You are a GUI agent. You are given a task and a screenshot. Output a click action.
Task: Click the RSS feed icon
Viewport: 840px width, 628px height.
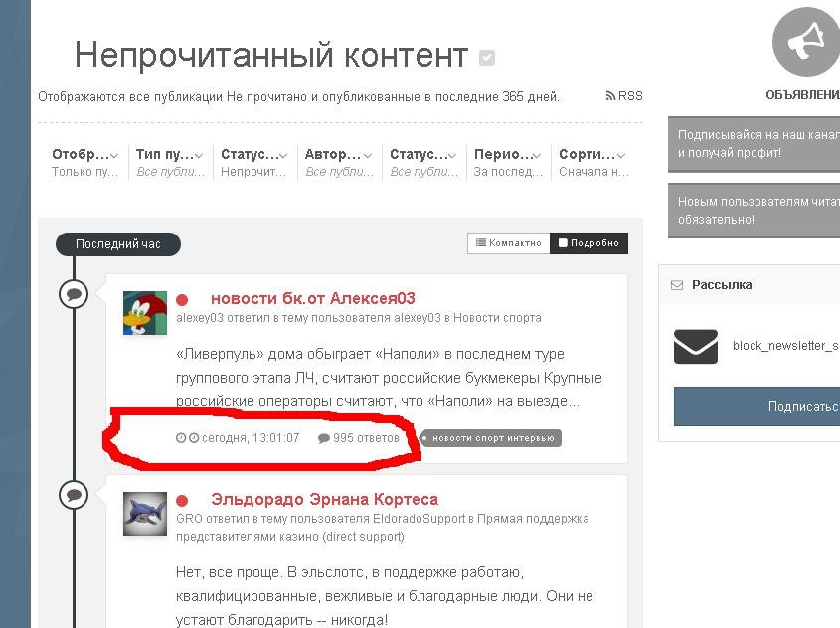[610, 96]
